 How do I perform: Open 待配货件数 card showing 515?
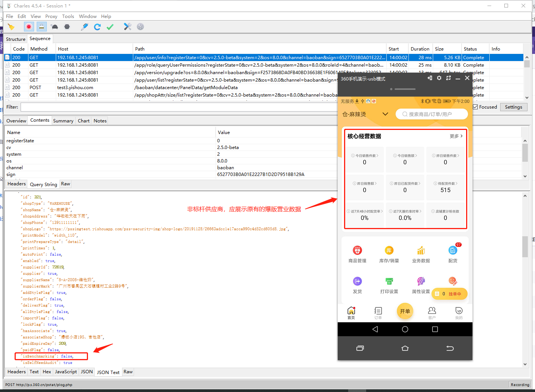(x=446, y=187)
